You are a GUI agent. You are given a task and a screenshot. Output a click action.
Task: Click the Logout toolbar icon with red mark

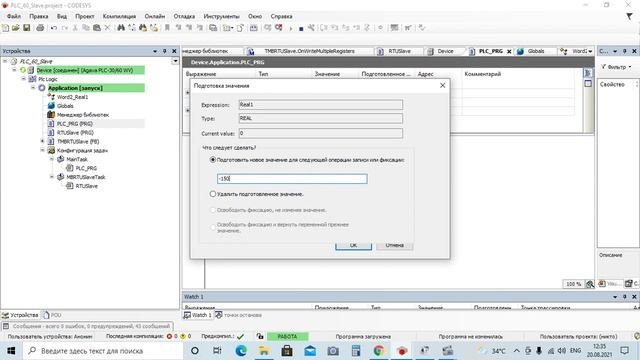coord(278,27)
